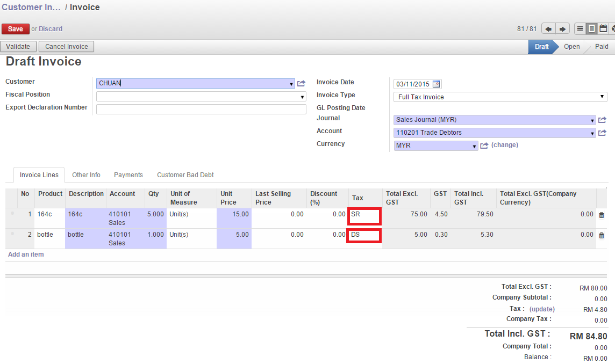Open the Payments tab

click(x=128, y=174)
